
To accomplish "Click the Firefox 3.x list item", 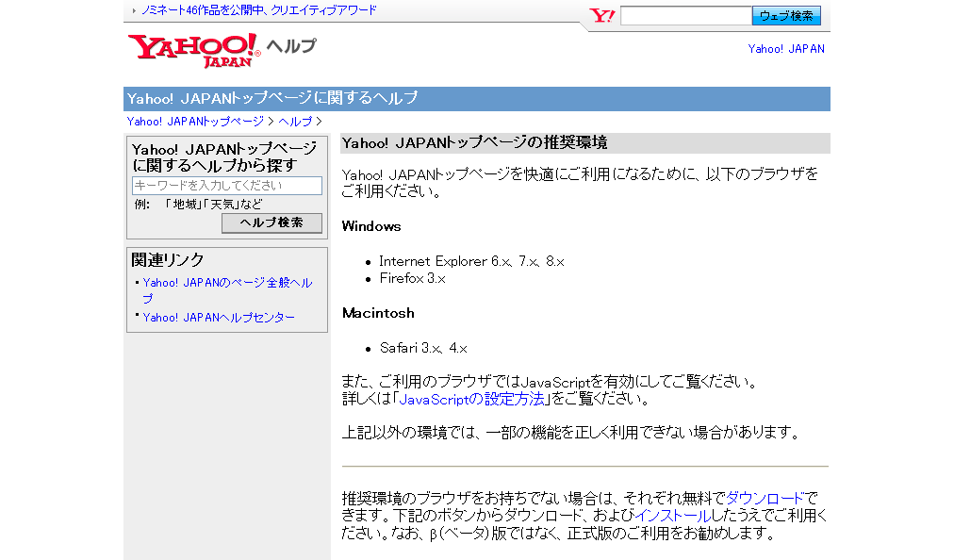I will coord(413,278).
